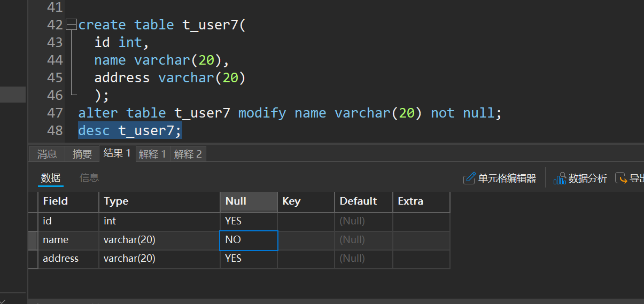Select the empty Key cell in name row
The height and width of the screenshot is (304, 644).
306,240
